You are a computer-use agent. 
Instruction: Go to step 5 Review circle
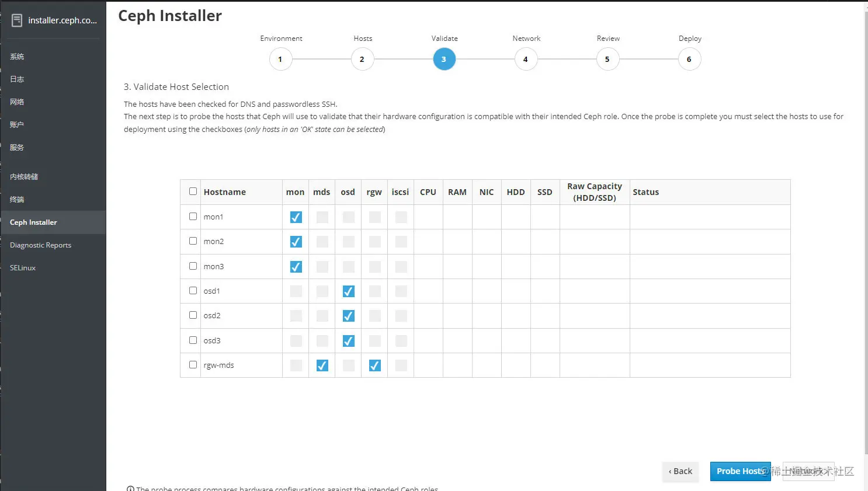tap(607, 59)
